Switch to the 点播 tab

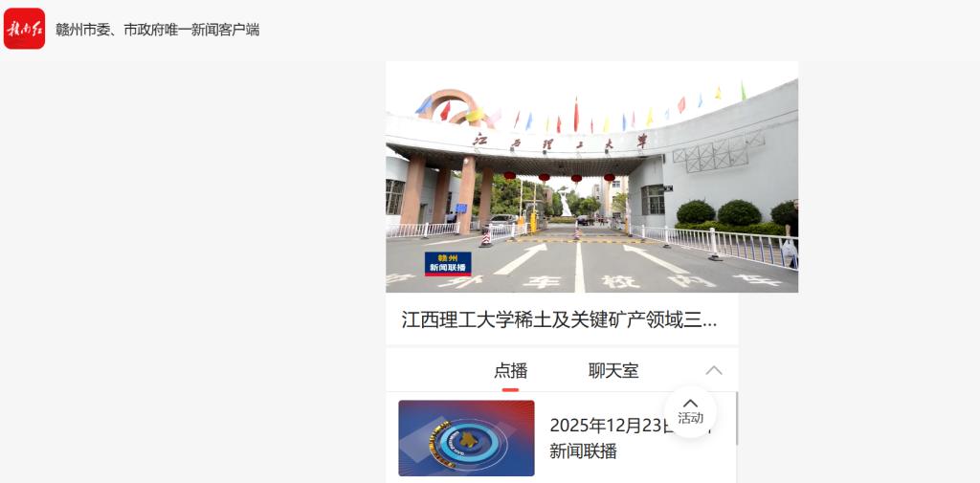510,370
